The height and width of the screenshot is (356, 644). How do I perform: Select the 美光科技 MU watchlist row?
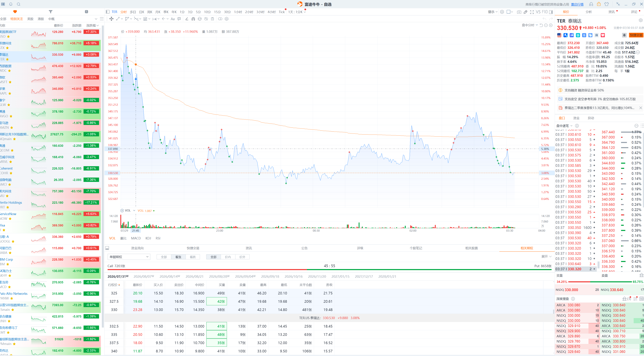point(50,194)
